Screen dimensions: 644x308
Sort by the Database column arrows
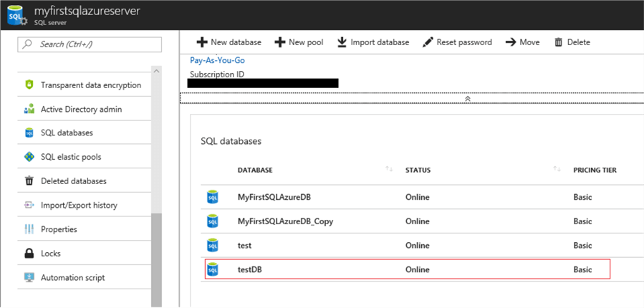tap(389, 170)
